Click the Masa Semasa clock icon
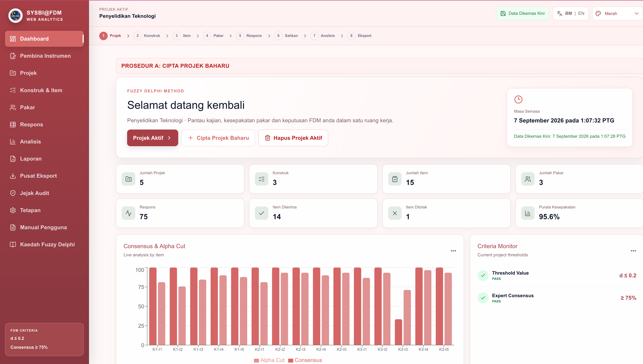This screenshot has height=364, width=643. click(x=518, y=99)
